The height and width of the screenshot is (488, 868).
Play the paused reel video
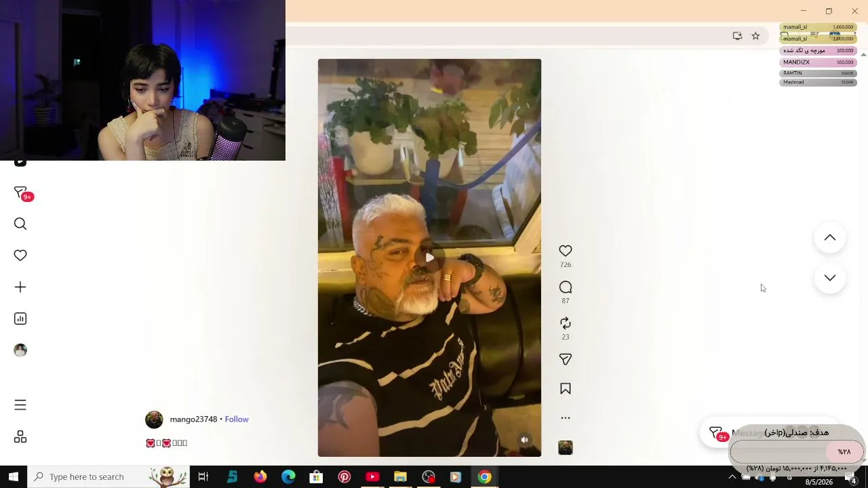429,258
